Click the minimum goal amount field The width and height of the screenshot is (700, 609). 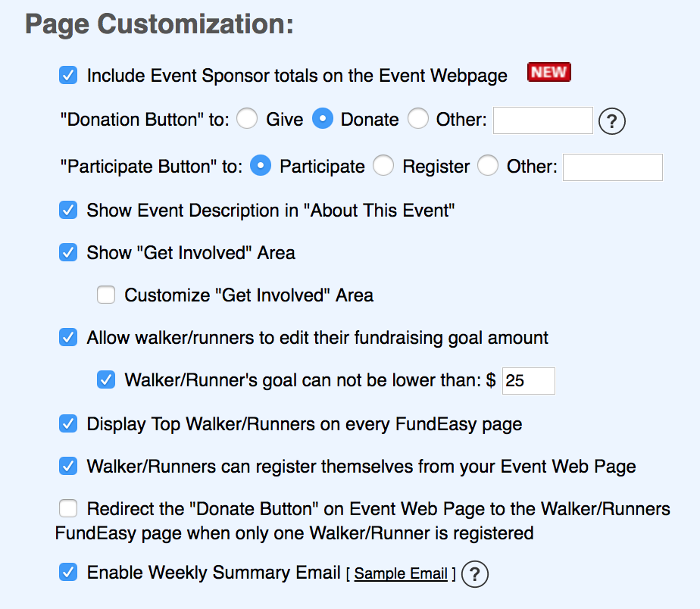[x=529, y=381]
